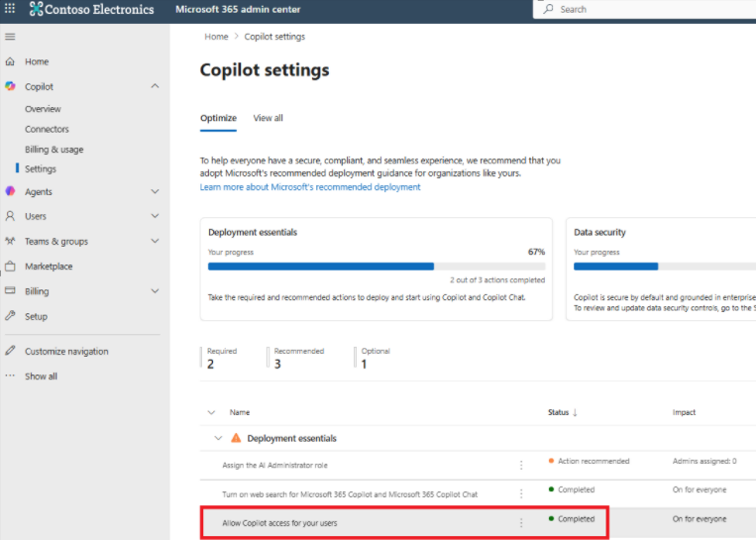Open Learn more about Microsoft's recommended deployment
Screen dimensions: 756x540
coord(310,187)
